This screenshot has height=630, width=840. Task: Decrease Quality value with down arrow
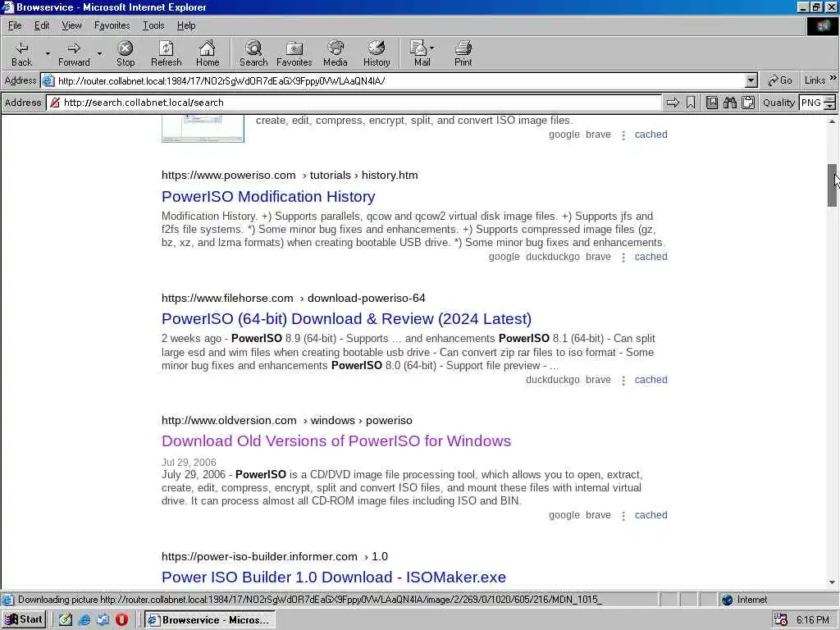tap(830, 106)
